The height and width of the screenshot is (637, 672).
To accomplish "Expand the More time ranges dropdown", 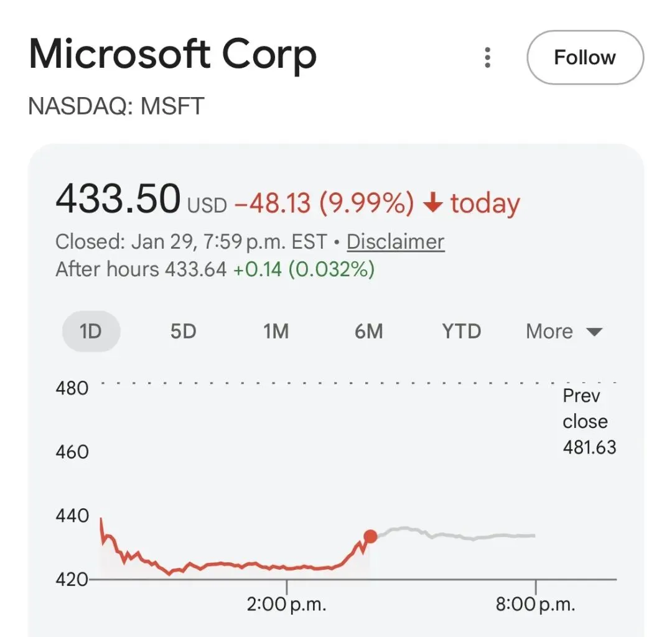I will 564,331.
